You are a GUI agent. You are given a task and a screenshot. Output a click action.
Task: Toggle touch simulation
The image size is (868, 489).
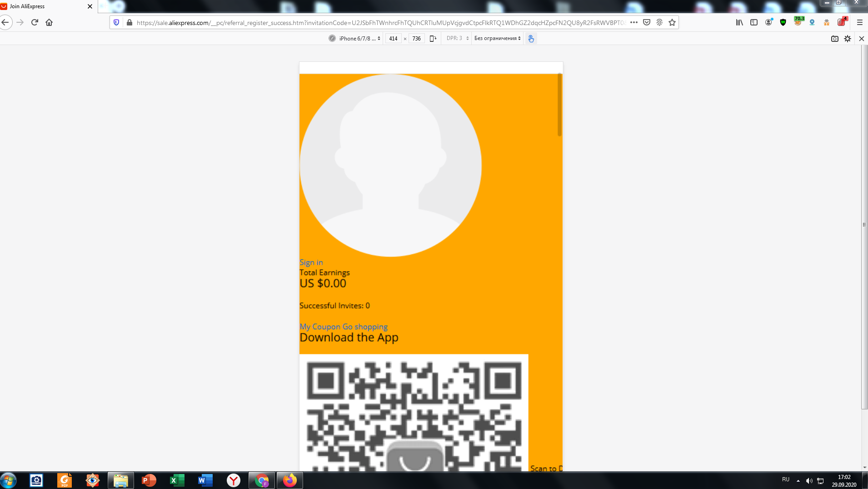click(x=531, y=39)
